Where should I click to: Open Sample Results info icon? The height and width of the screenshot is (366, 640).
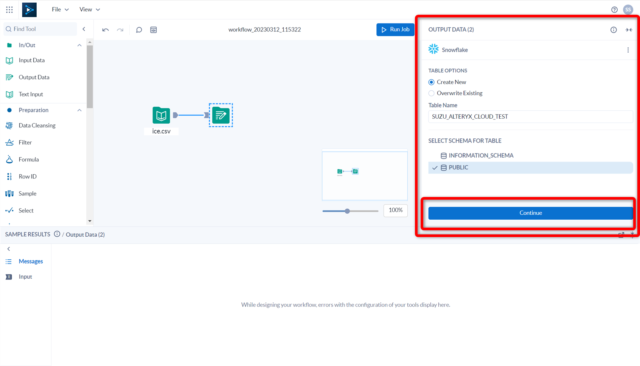[x=57, y=234]
